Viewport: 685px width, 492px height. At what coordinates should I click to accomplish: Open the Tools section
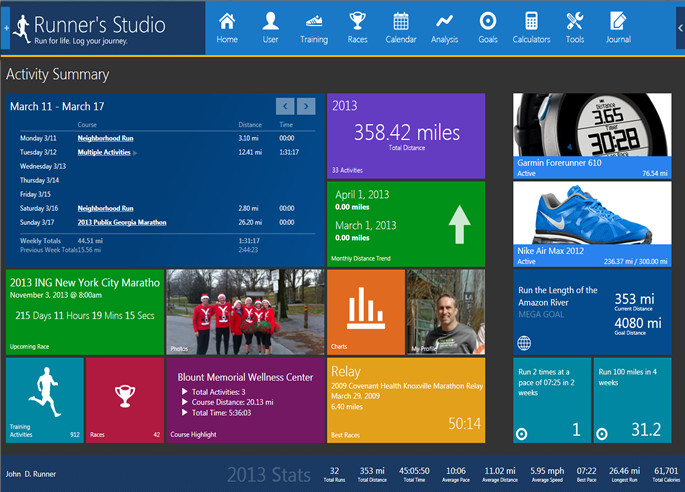(574, 28)
